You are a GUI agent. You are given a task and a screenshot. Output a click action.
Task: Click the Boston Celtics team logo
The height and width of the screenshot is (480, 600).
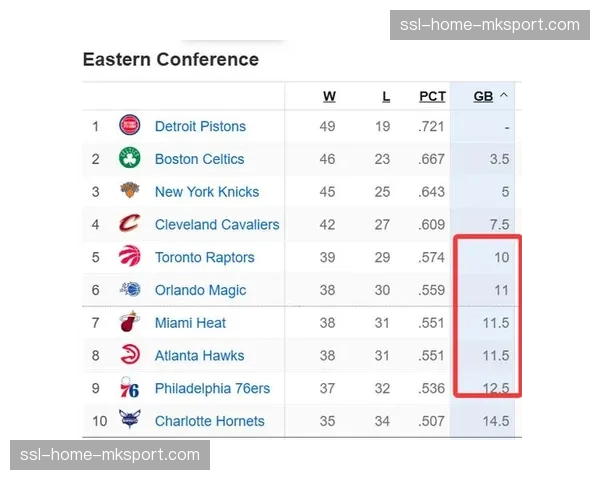[130, 159]
